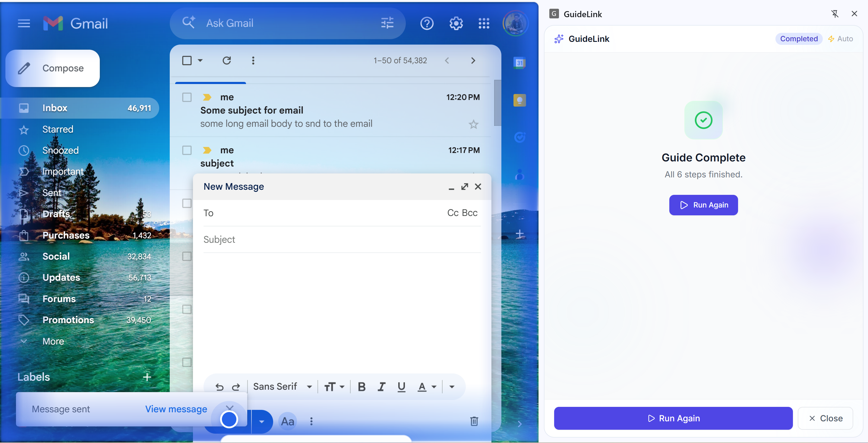Click the Italic formatting icon
Image resolution: width=868 pixels, height=443 pixels.
381,387
